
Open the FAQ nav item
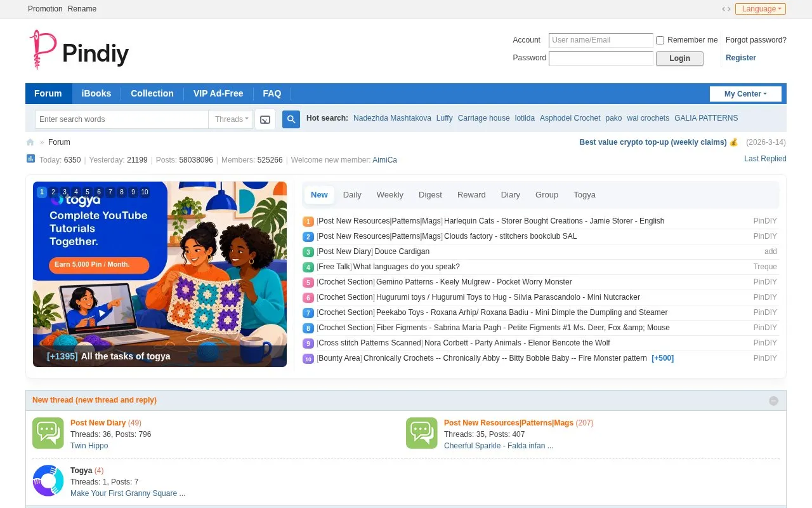pos(272,93)
